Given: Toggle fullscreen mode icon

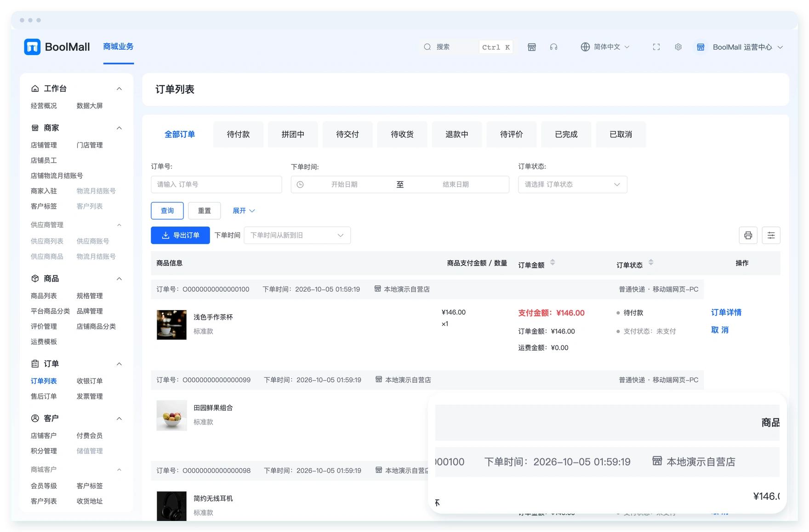Looking at the screenshot, I should (x=656, y=47).
